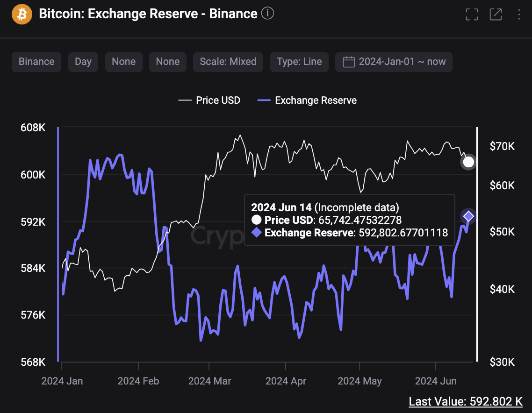532x413 pixels.
Task: Open the Binance exchange selector
Action: point(36,62)
